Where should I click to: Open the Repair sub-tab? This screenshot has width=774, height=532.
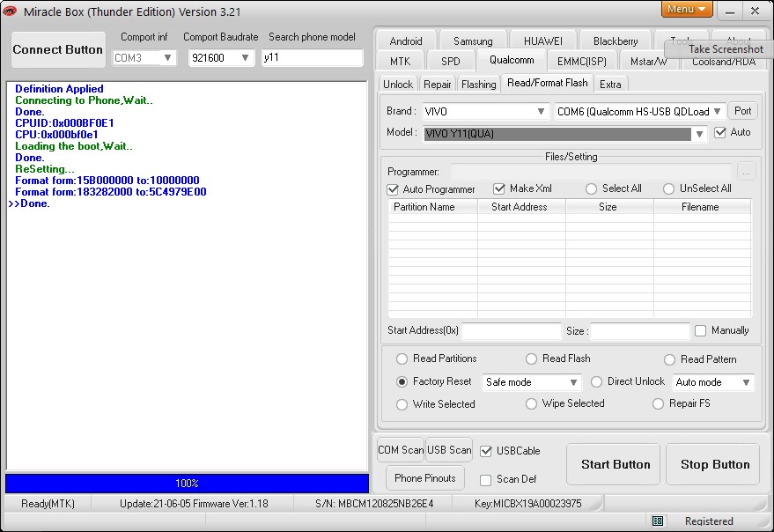click(438, 84)
